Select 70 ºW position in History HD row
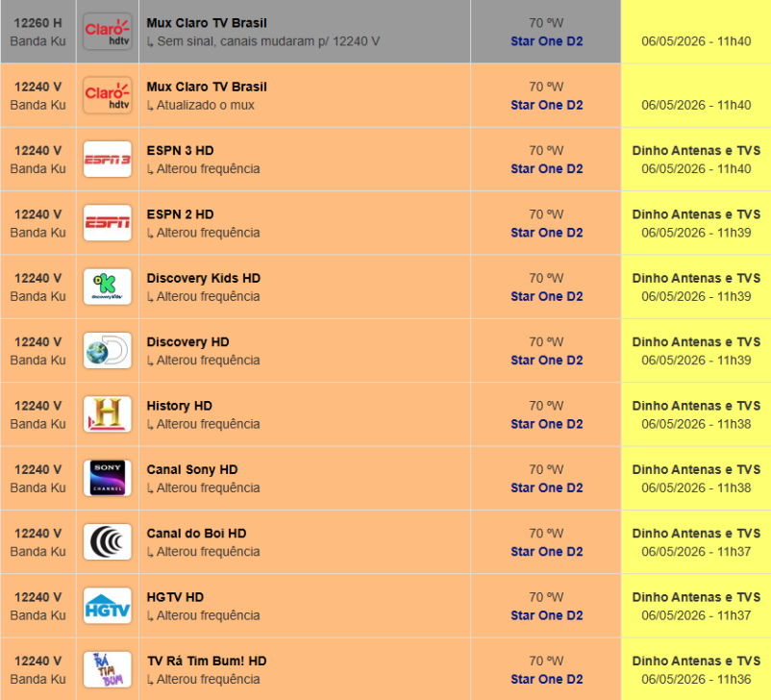Image resolution: width=771 pixels, height=700 pixels. point(546,406)
